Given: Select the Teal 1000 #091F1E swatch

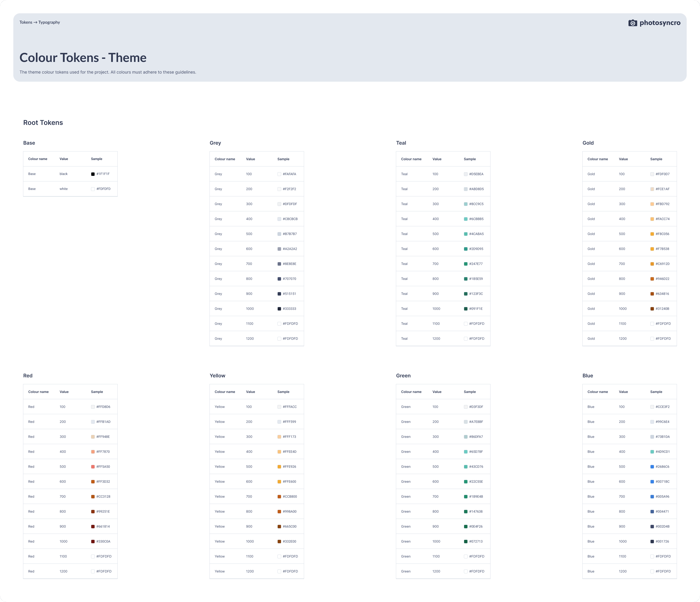Looking at the screenshot, I should 466,309.
